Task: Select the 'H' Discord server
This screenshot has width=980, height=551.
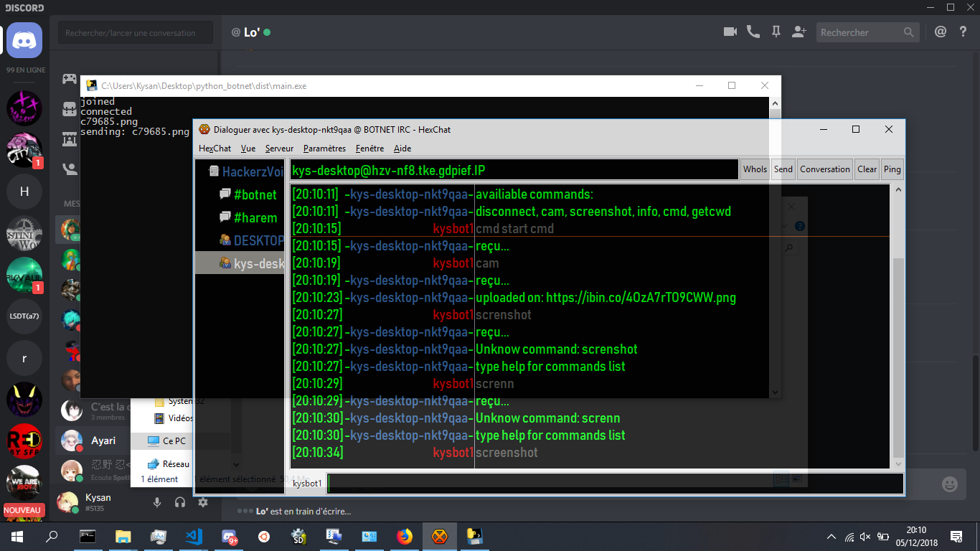Action: click(24, 192)
